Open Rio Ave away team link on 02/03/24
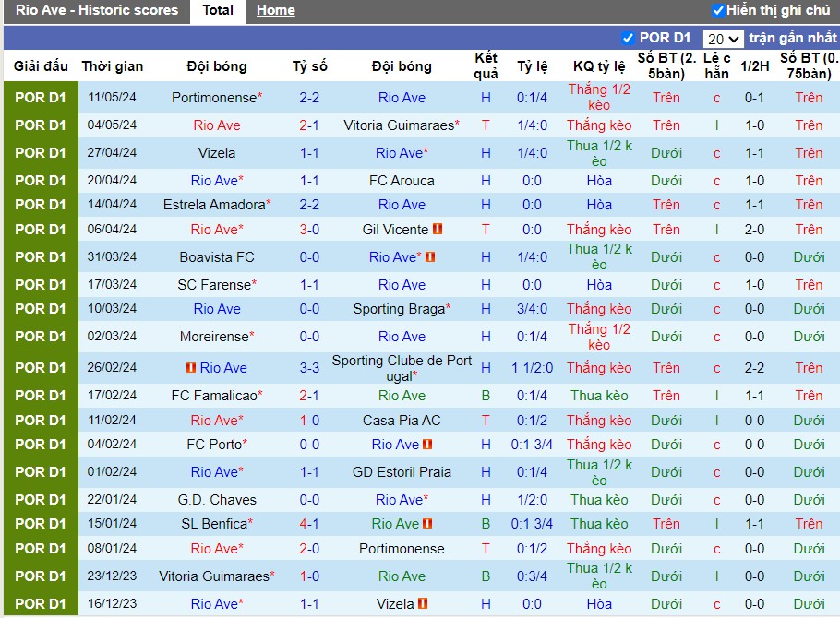The height and width of the screenshot is (618, 840). 402,337
